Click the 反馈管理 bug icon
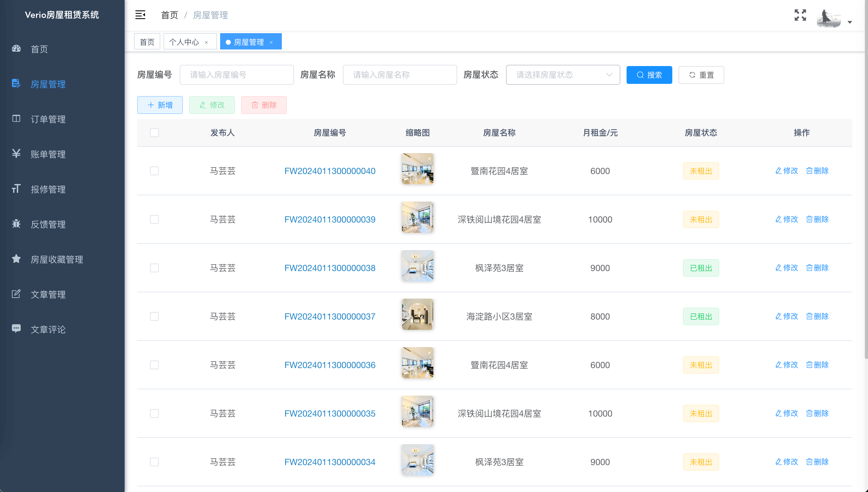 16,224
